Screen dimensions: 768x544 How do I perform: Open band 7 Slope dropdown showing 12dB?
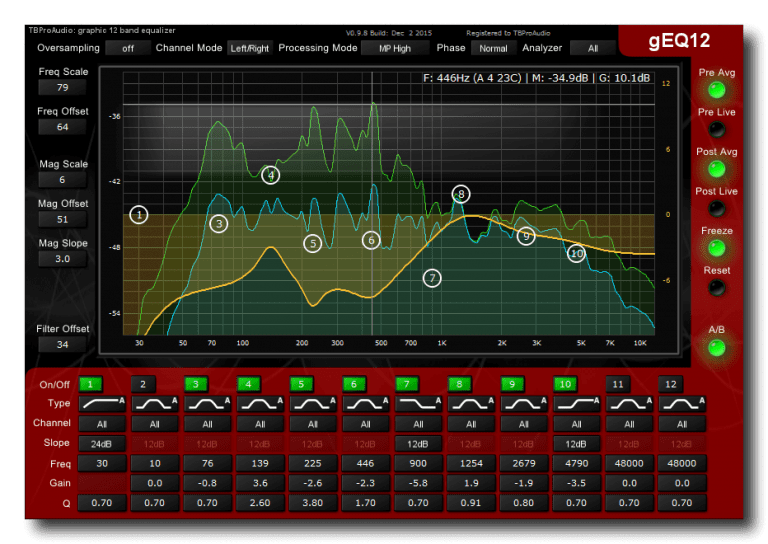(x=418, y=444)
